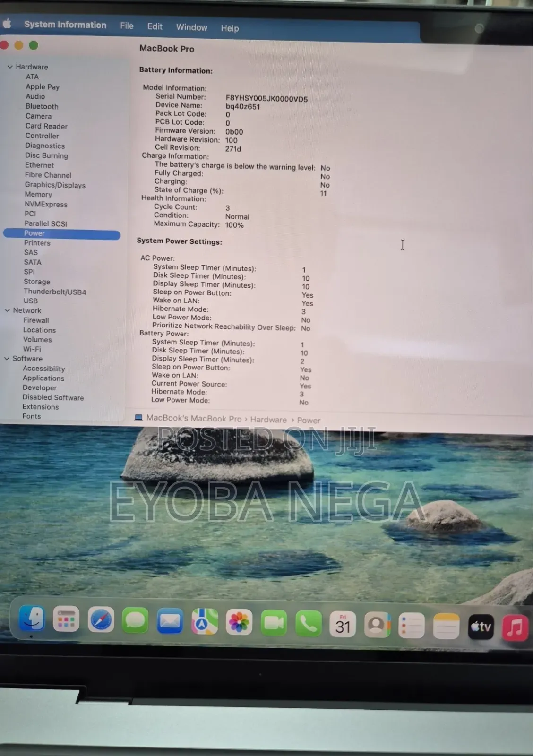Click the battery serial number F8YHSY005JK0000VD5
533x756 pixels.
(266, 99)
